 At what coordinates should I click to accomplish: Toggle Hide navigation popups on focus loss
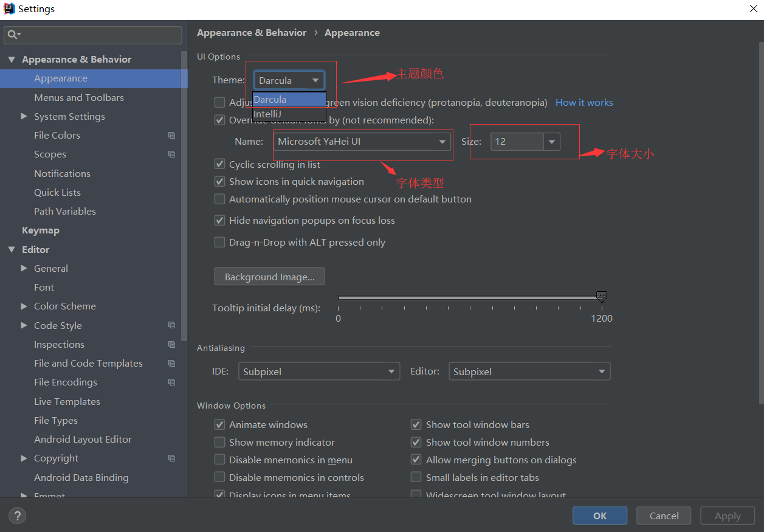coord(220,220)
